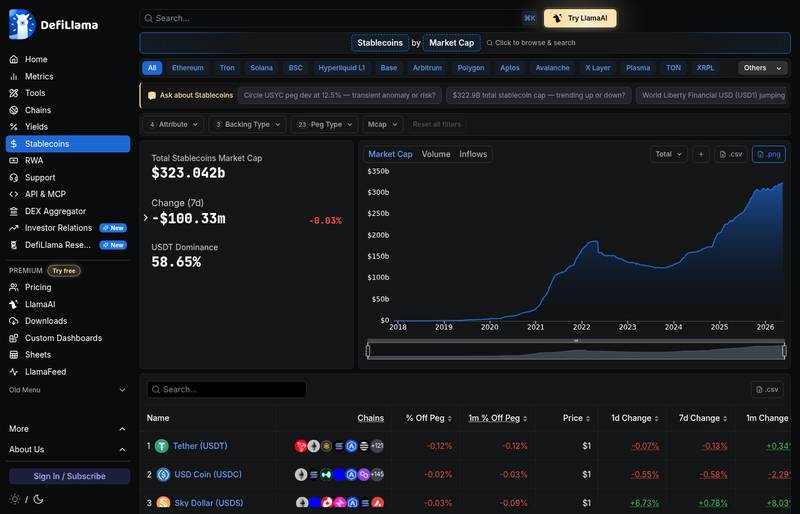Click the Yields percent icon
Viewport: 800px width, 514px height.
tap(14, 127)
